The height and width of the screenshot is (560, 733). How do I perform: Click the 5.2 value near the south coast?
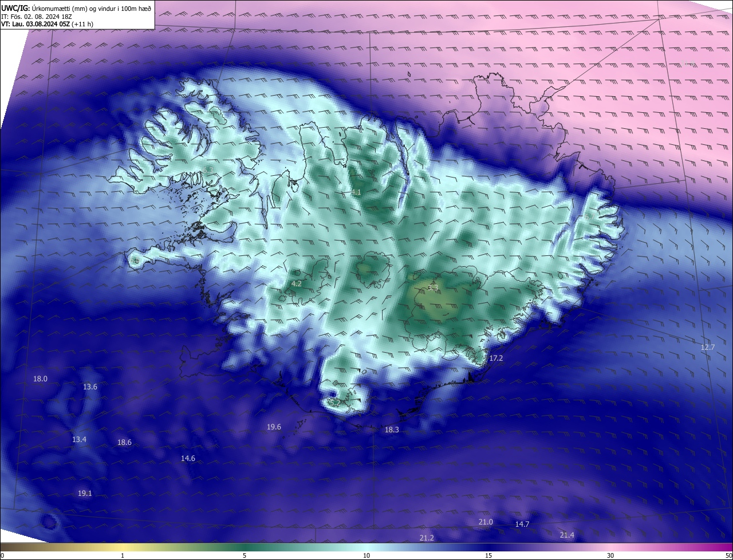tap(334, 403)
